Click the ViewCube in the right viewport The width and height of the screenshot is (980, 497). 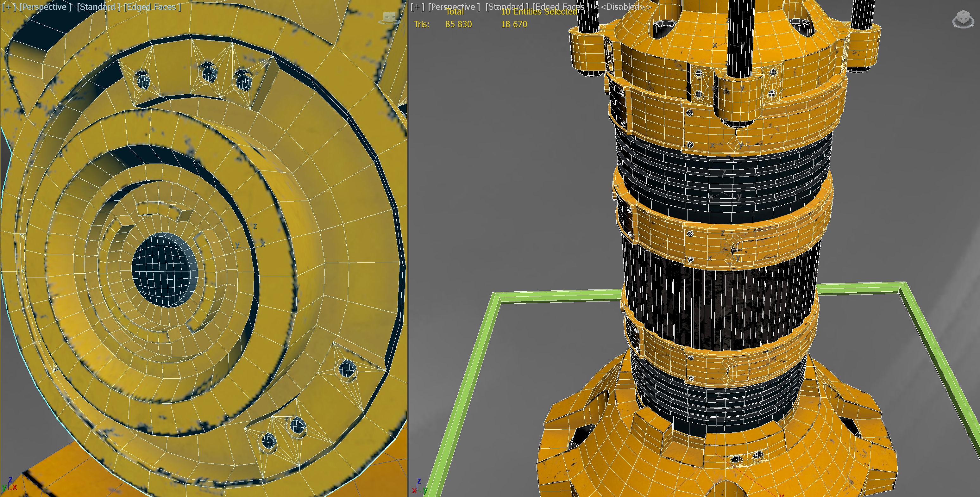(x=963, y=19)
